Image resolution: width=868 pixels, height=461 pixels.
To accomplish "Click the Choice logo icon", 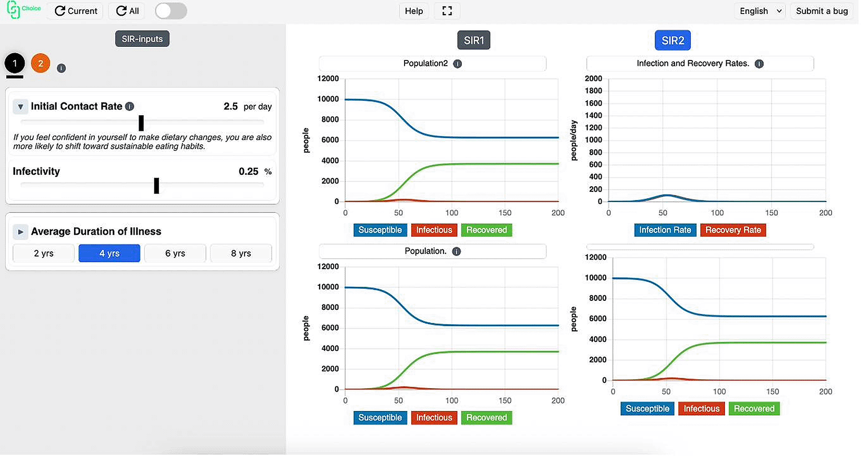I will click(x=13, y=10).
